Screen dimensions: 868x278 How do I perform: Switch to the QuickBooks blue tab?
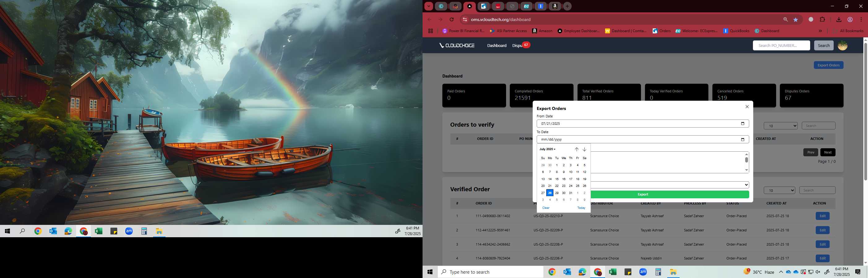coord(540,6)
